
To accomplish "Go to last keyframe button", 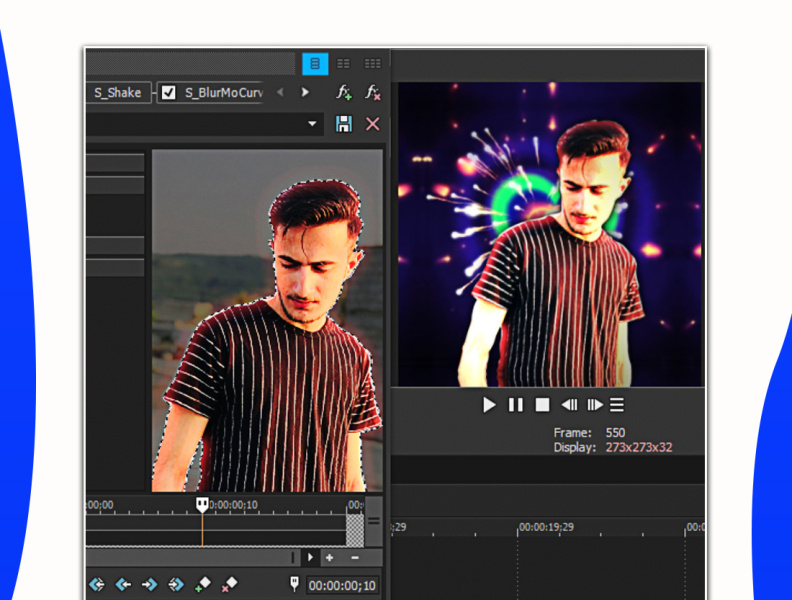I will 176,585.
